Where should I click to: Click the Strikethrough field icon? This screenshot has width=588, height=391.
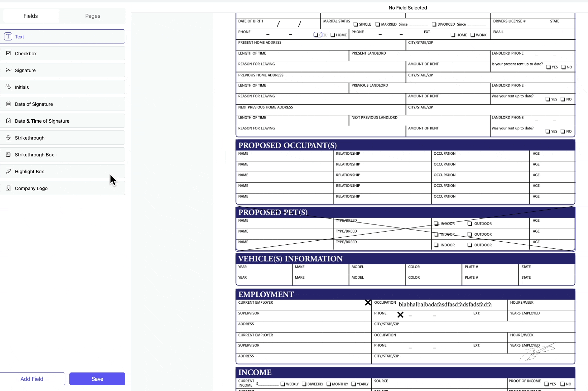coord(8,138)
